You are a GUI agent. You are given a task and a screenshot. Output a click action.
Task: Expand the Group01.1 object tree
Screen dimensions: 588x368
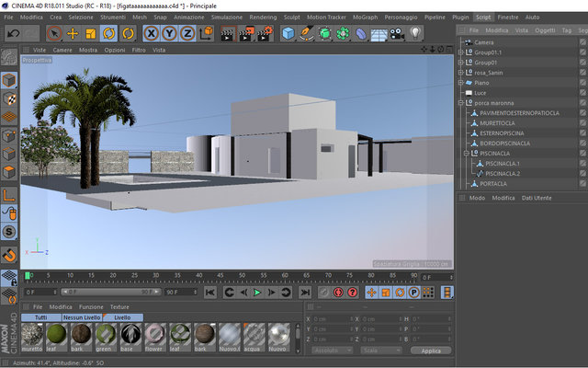tap(461, 52)
